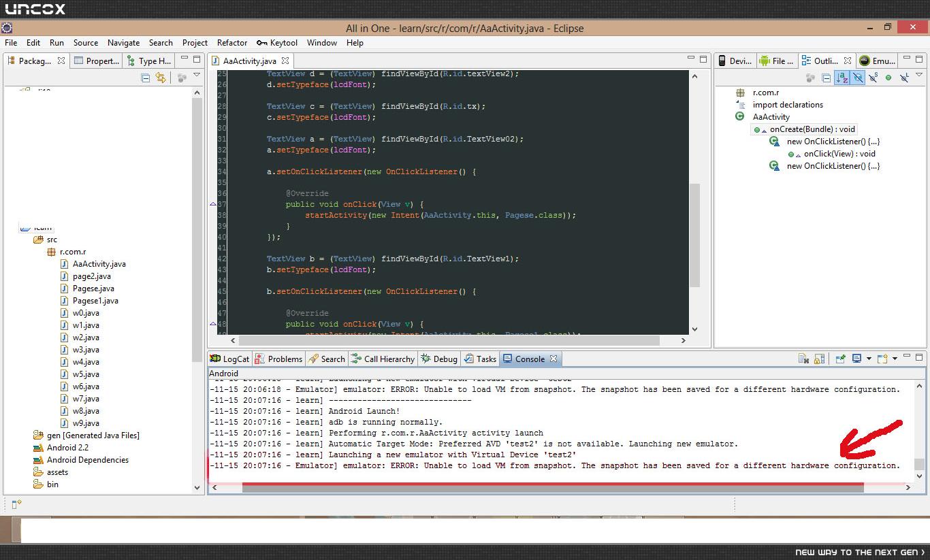Open the Project menu

[195, 42]
